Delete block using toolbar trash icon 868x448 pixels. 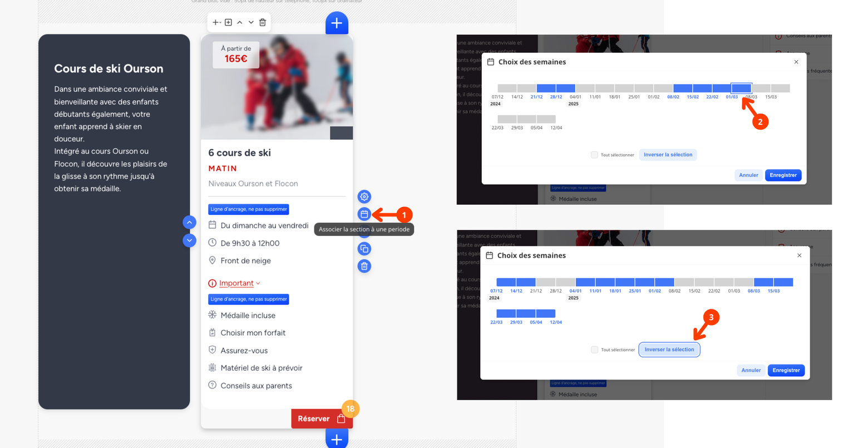coord(263,22)
